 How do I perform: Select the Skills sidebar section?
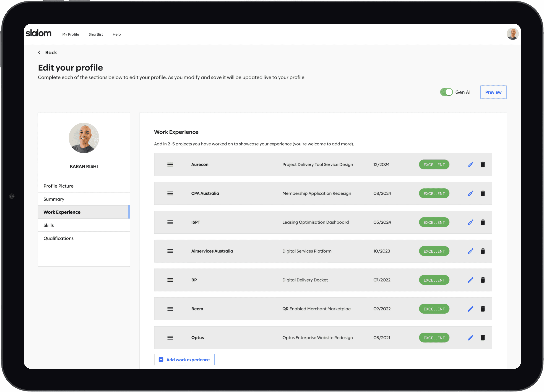(x=49, y=225)
